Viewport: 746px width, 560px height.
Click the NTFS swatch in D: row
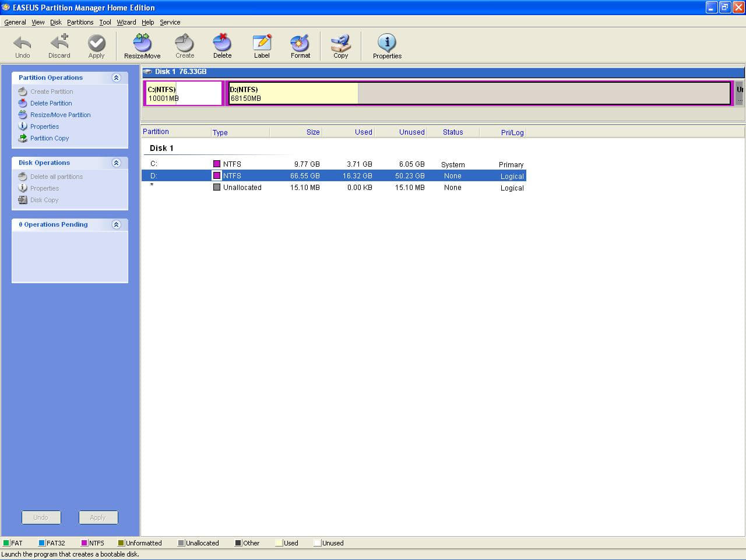pos(217,175)
